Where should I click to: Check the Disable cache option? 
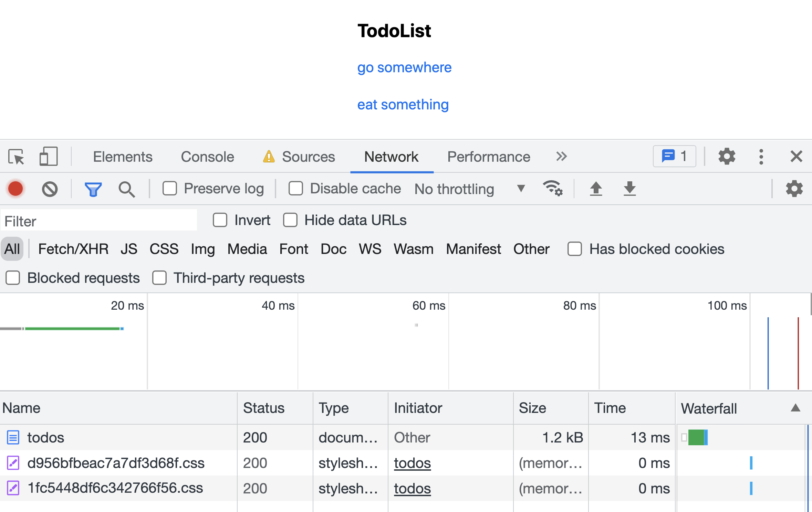(295, 189)
